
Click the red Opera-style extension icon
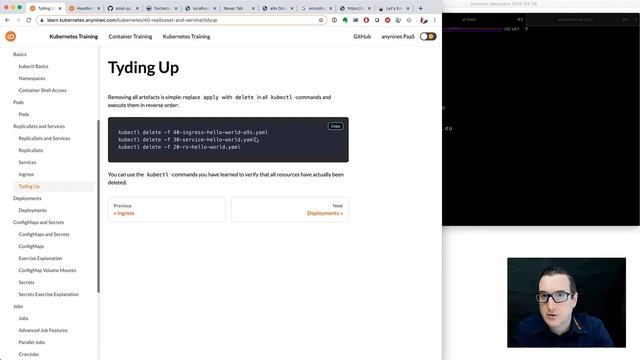366,20
